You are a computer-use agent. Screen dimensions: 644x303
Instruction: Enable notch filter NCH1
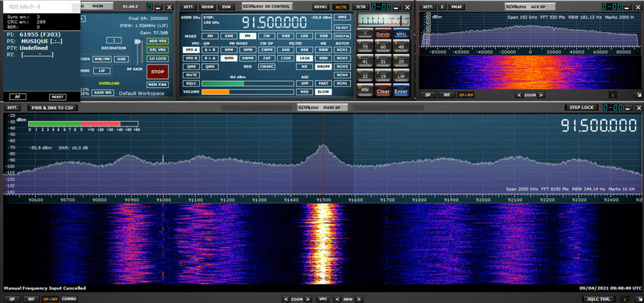(x=343, y=50)
